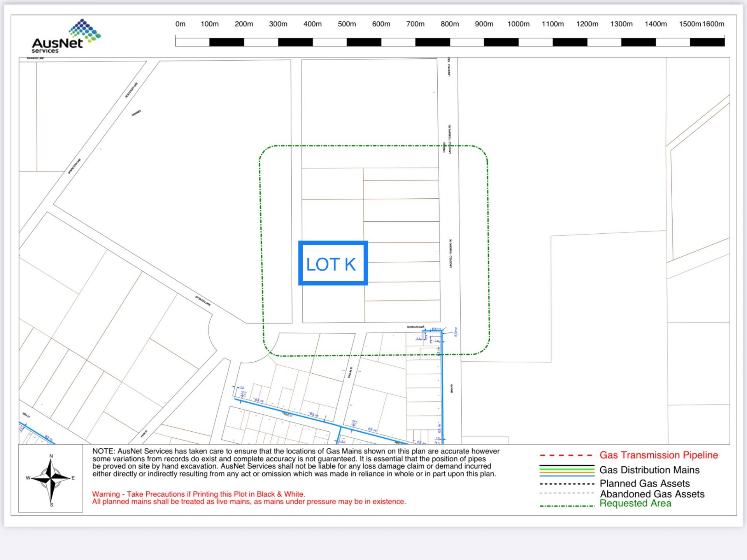The width and height of the screenshot is (747, 560).
Task: Click the 'W' letter on the compass
Action: (28, 478)
